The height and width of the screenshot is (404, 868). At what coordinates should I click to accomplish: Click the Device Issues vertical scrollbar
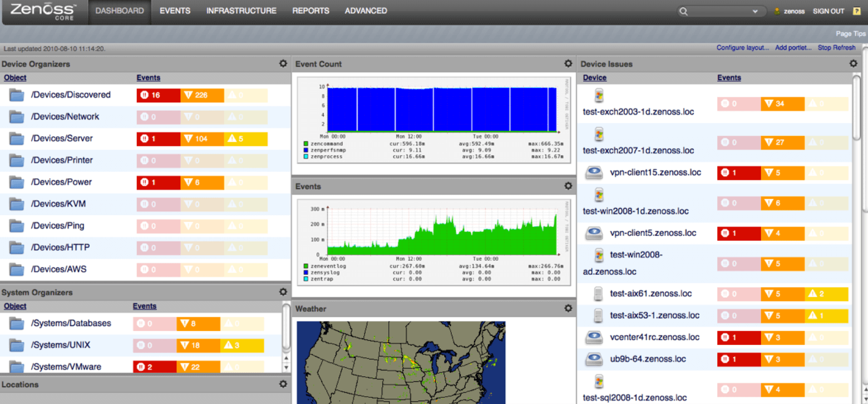point(857,109)
